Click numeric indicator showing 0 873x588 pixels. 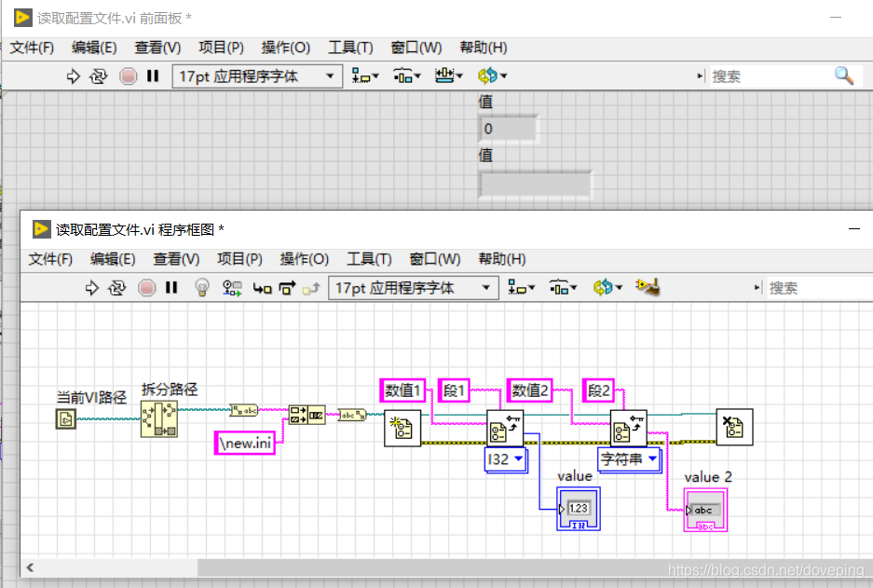(x=509, y=130)
